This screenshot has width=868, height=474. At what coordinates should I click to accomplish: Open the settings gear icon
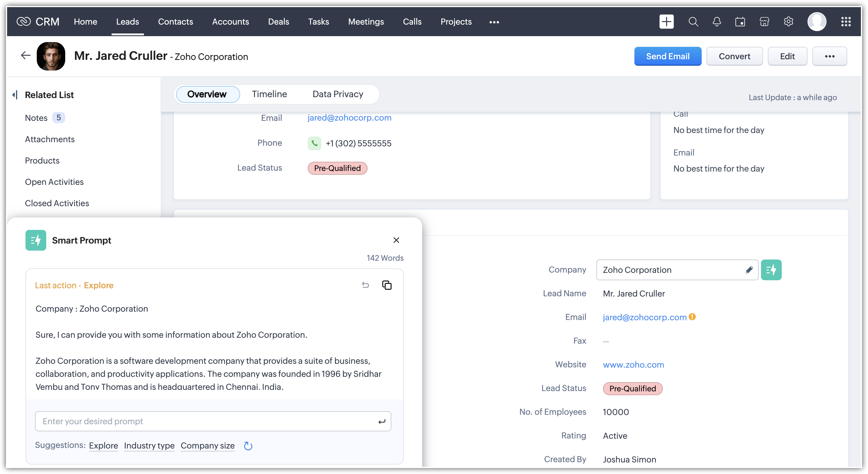pos(788,22)
